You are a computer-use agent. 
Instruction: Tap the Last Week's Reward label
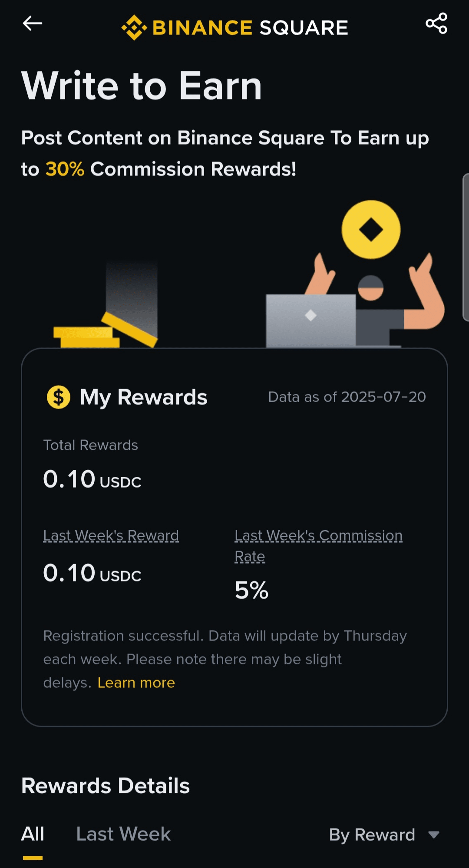point(111,535)
